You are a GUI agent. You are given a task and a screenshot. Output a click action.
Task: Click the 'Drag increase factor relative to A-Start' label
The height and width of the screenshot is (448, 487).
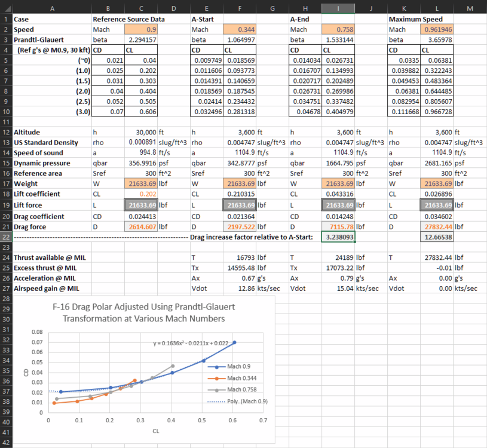point(251,237)
